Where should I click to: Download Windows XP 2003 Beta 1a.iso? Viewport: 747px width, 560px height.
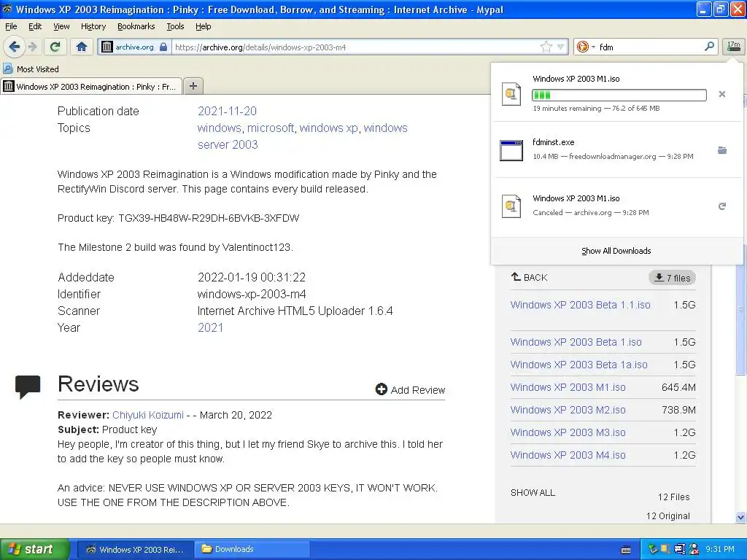(578, 365)
